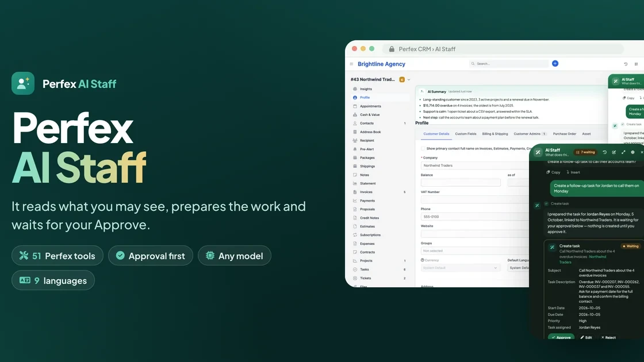Viewport: 644px width, 362px height.
Task: Switch to the Customer Details tab
Action: (x=436, y=134)
